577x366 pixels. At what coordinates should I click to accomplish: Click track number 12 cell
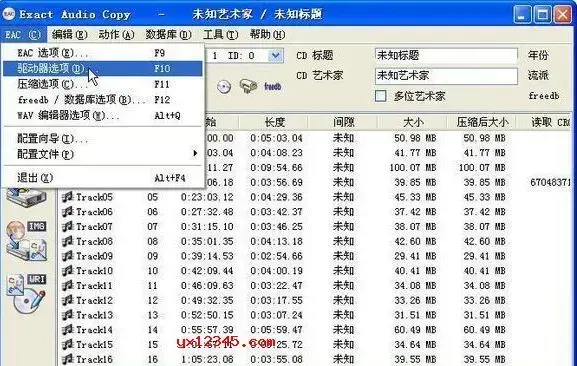(x=153, y=300)
